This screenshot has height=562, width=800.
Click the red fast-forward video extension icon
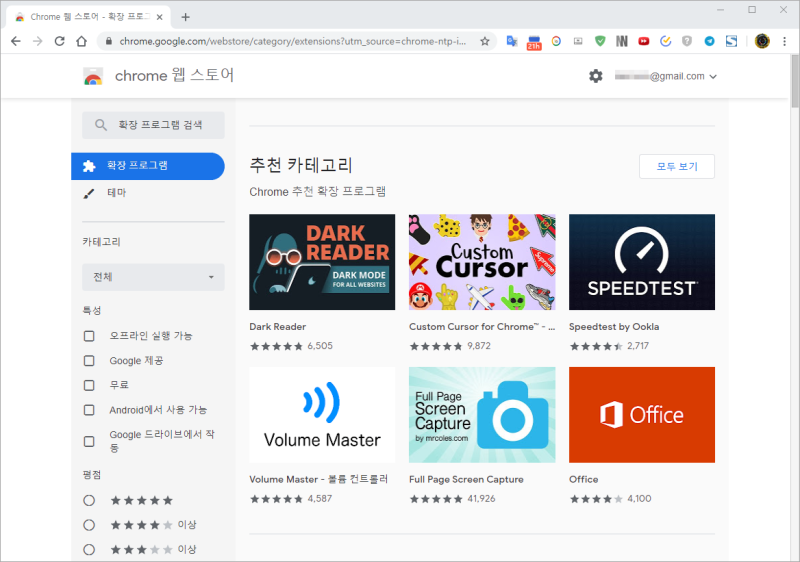pos(644,41)
